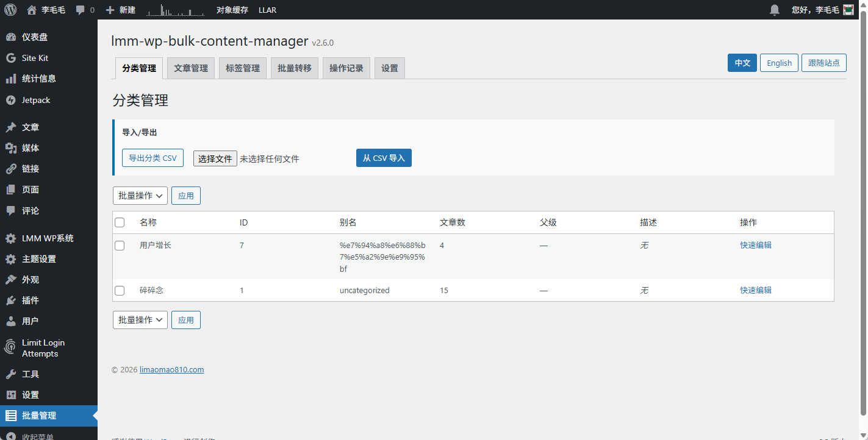Open the Media (媒体) sidebar icon
Viewport: 868px width, 440px height.
[10, 148]
